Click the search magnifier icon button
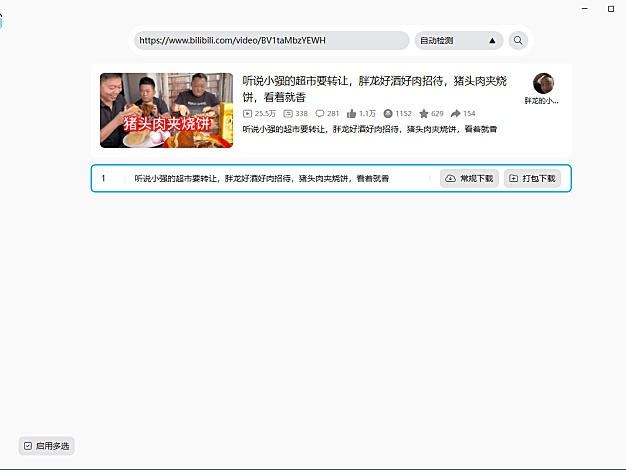 pos(518,40)
